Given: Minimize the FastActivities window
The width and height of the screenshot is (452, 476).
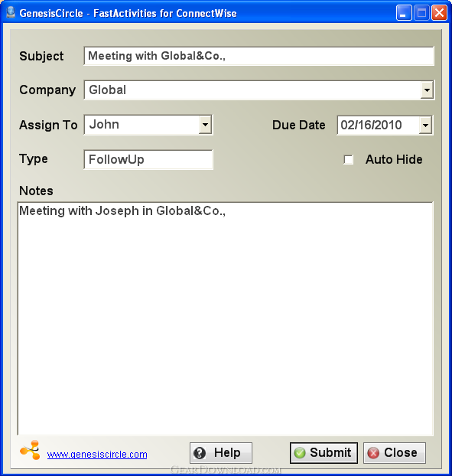Looking at the screenshot, I should point(404,13).
